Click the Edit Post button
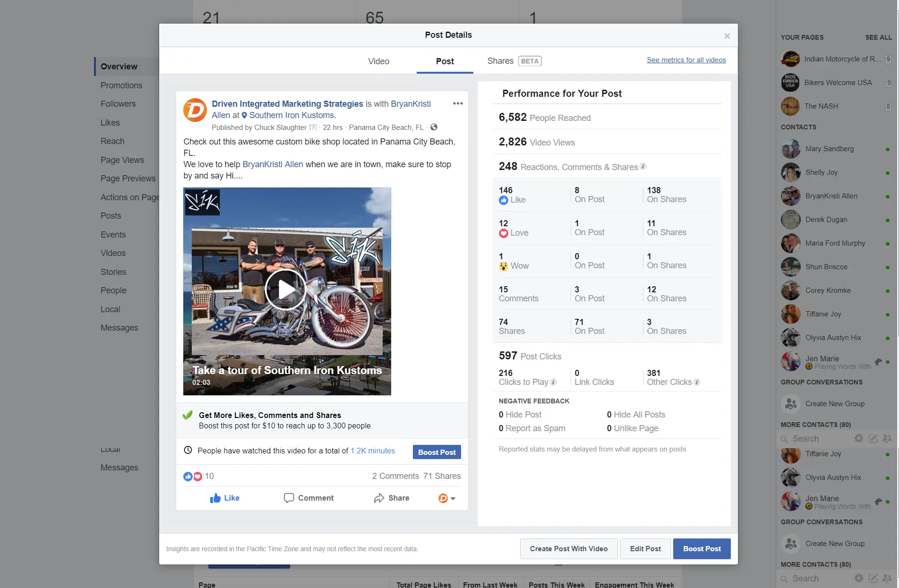 [x=645, y=549]
